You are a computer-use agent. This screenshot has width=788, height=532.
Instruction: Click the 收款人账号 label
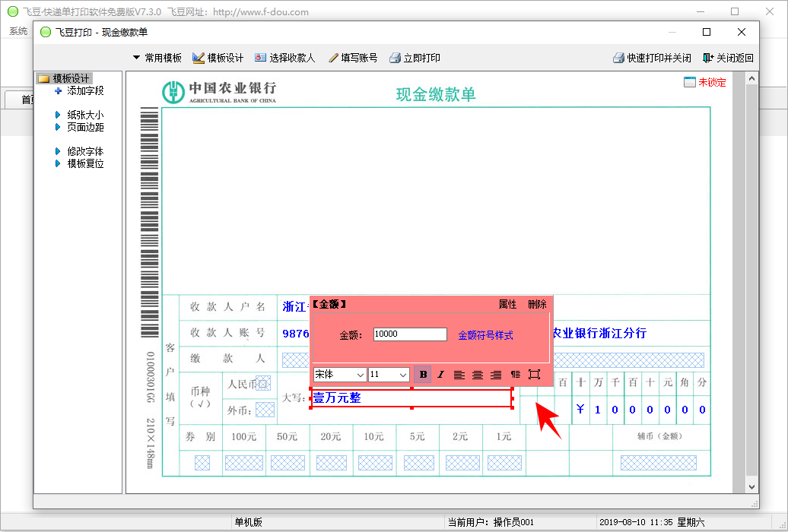click(x=227, y=333)
